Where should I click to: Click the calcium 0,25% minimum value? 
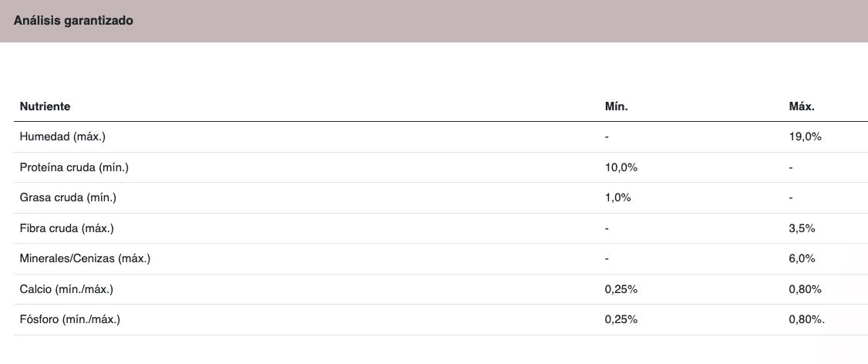pyautogui.click(x=621, y=289)
